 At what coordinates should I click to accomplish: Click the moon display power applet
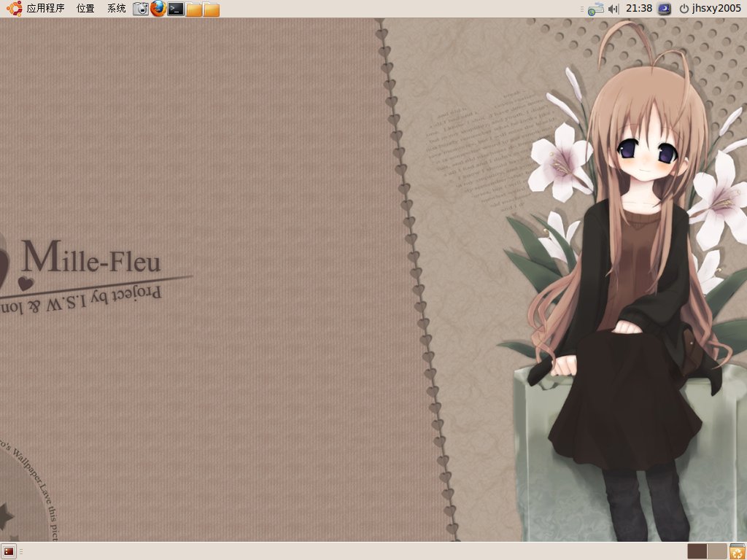click(x=664, y=9)
